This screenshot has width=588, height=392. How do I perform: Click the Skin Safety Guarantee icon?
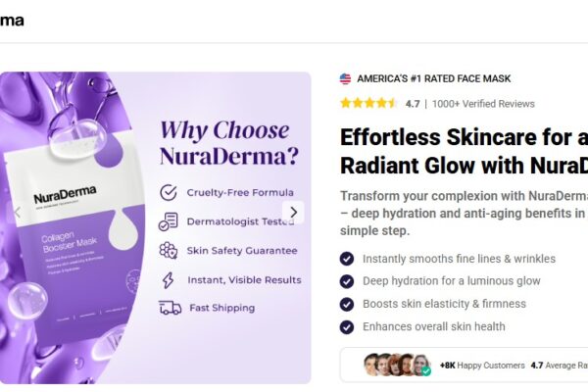[x=169, y=250]
